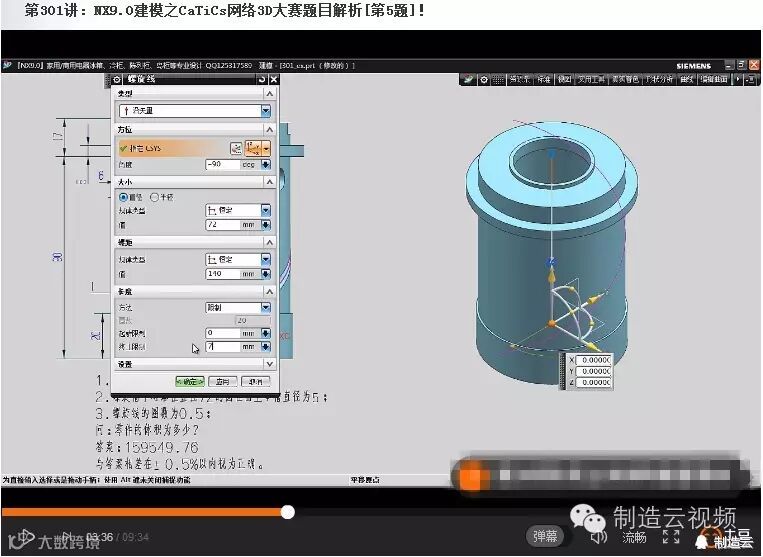Select the 直径 (diameter) radio button
Screen dimensions: 763x557
[x=123, y=197]
